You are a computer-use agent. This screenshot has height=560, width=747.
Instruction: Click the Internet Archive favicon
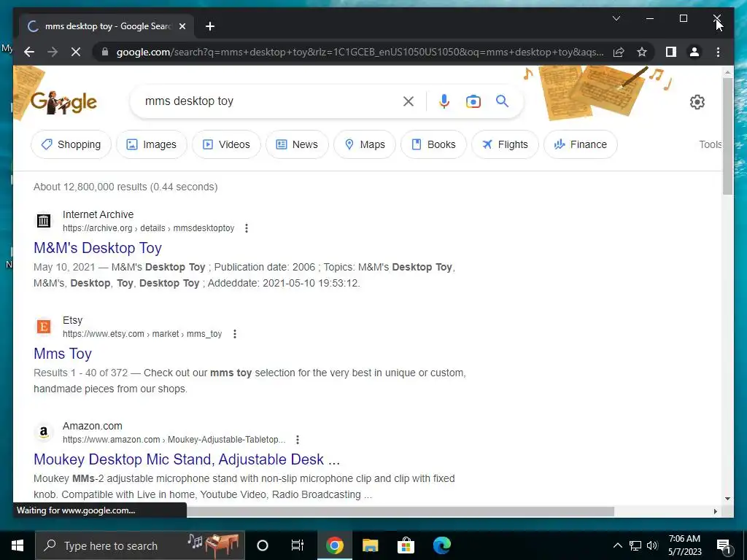coord(43,220)
